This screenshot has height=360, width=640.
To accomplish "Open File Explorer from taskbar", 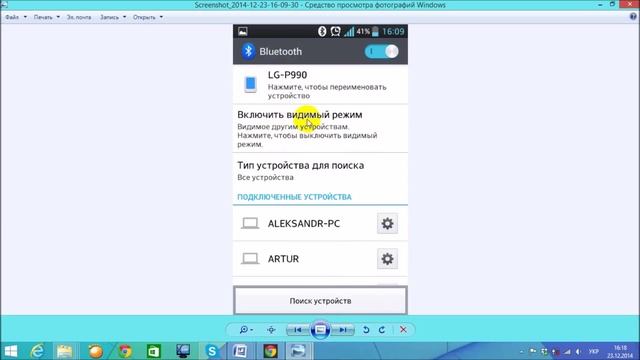I will 64,351.
